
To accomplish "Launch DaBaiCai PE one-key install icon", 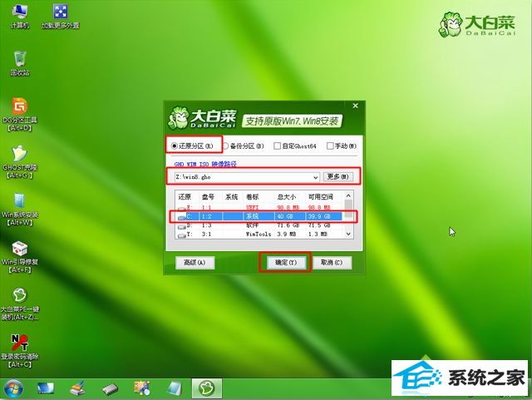I will [x=20, y=304].
